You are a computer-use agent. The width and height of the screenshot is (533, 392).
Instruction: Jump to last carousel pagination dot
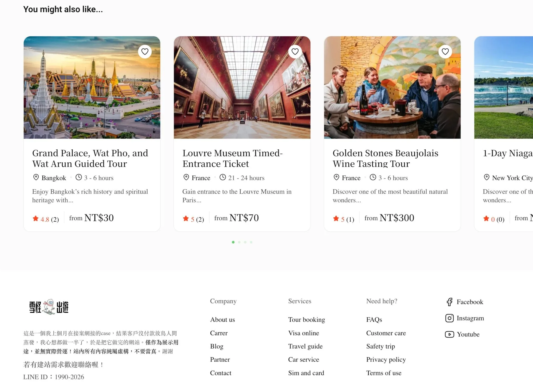251,242
